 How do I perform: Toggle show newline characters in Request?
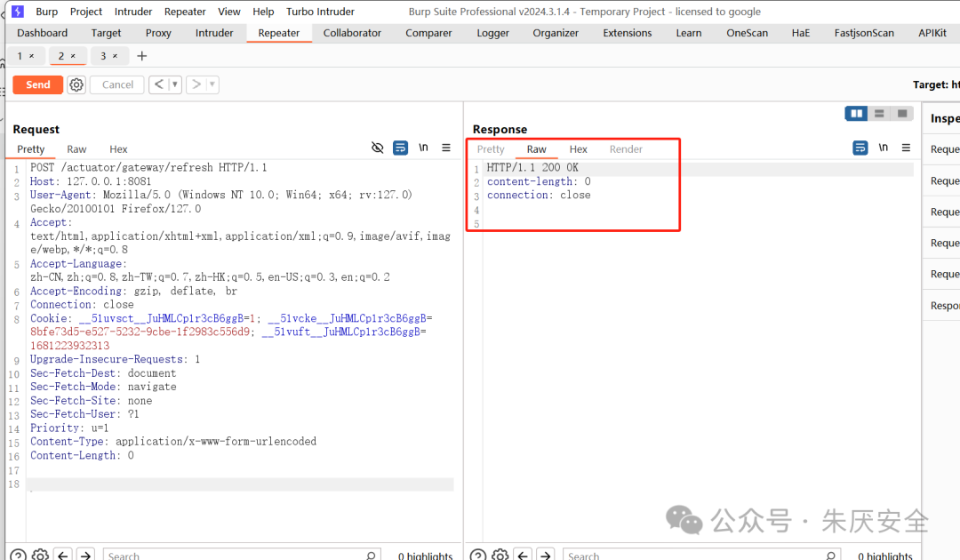(423, 148)
